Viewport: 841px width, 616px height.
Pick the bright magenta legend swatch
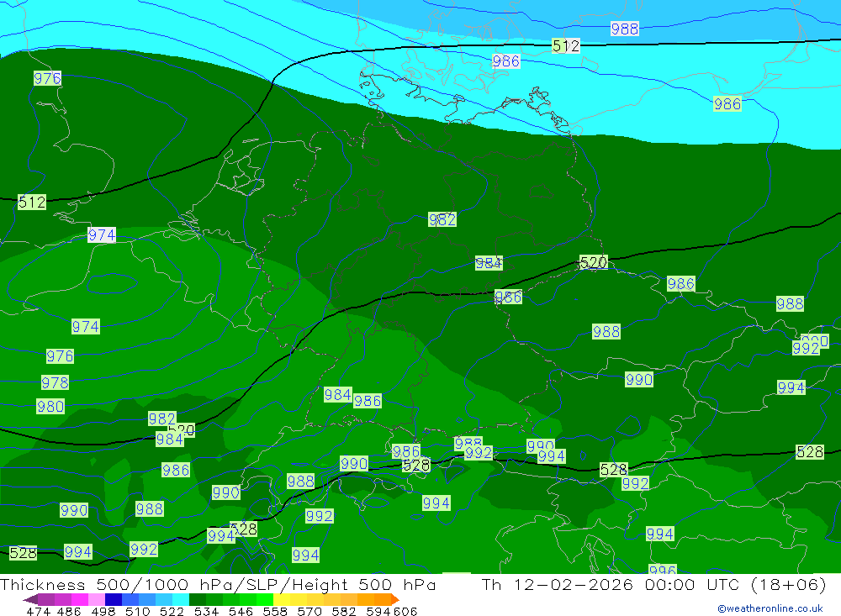[x=80, y=599]
